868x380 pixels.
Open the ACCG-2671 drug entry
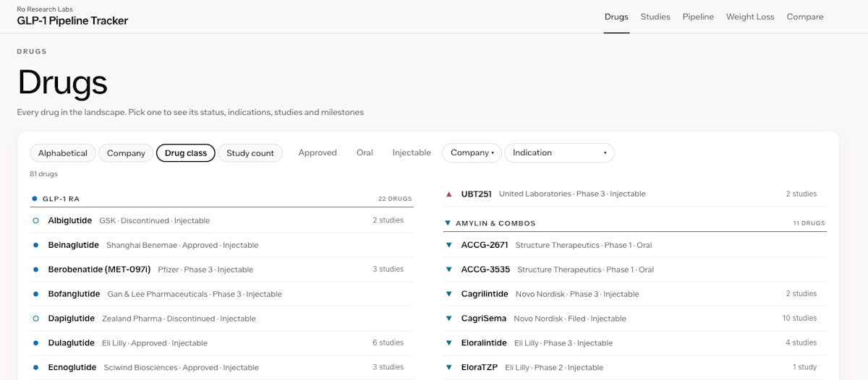635,245
